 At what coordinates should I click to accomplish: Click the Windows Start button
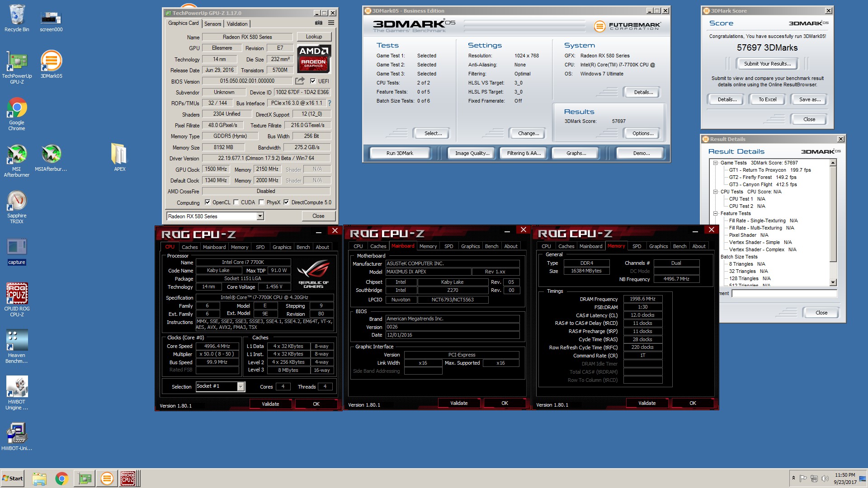click(x=13, y=479)
